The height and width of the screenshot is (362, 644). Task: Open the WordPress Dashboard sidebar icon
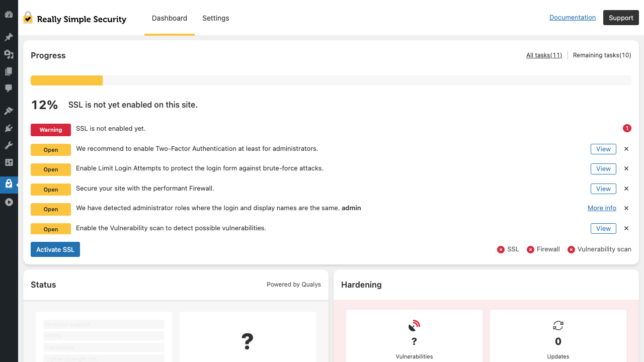click(x=9, y=15)
